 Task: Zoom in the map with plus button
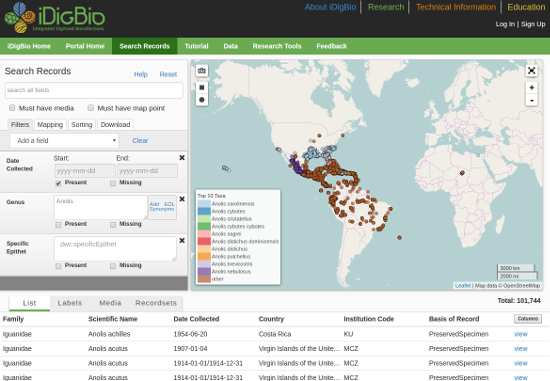[x=532, y=88]
